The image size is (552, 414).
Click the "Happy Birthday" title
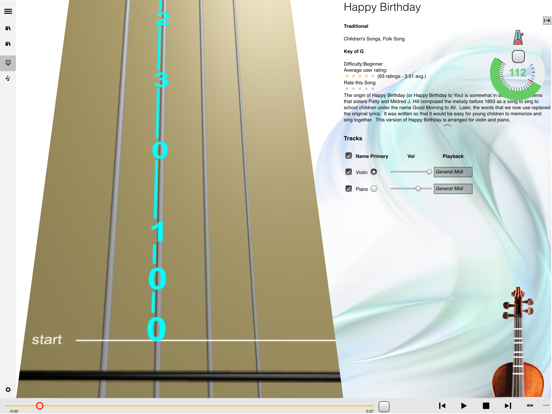tap(382, 7)
